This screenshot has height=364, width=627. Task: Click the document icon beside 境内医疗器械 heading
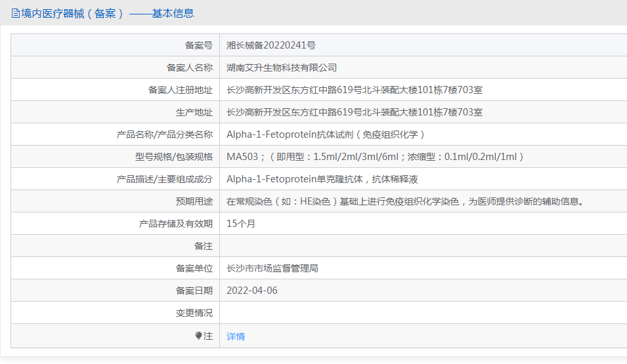coord(16,14)
